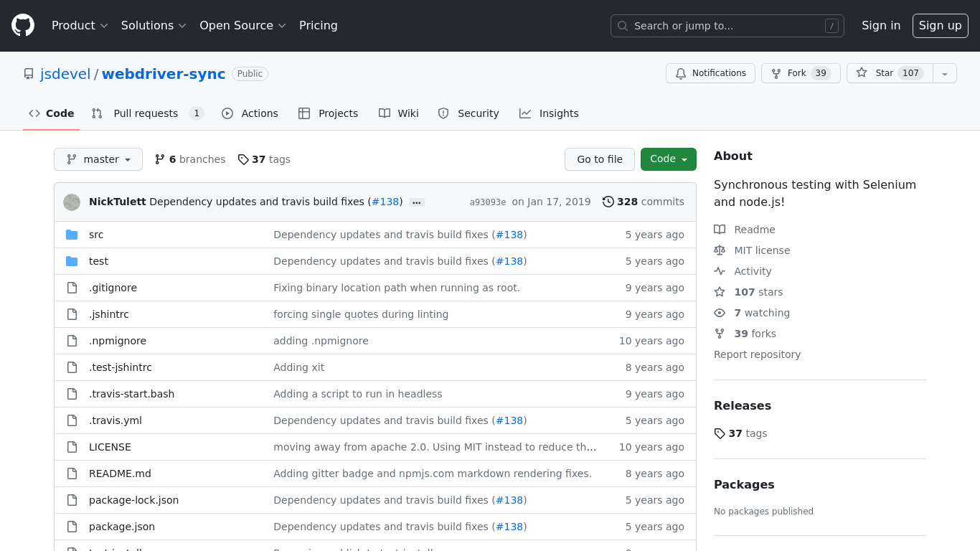Open the jsdevel owner link

(65, 74)
